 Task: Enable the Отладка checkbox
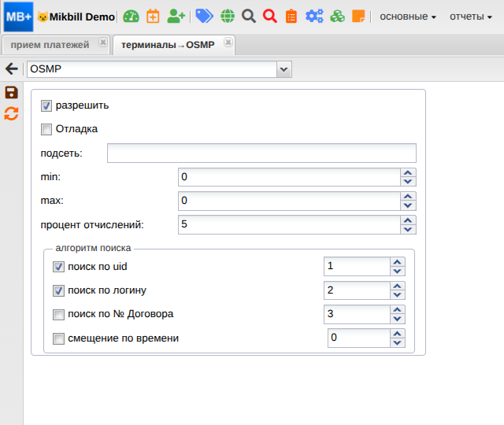(x=46, y=129)
